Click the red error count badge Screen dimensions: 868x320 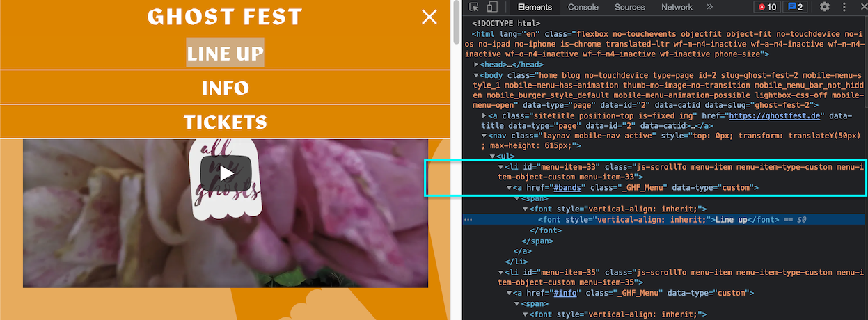[768, 7]
